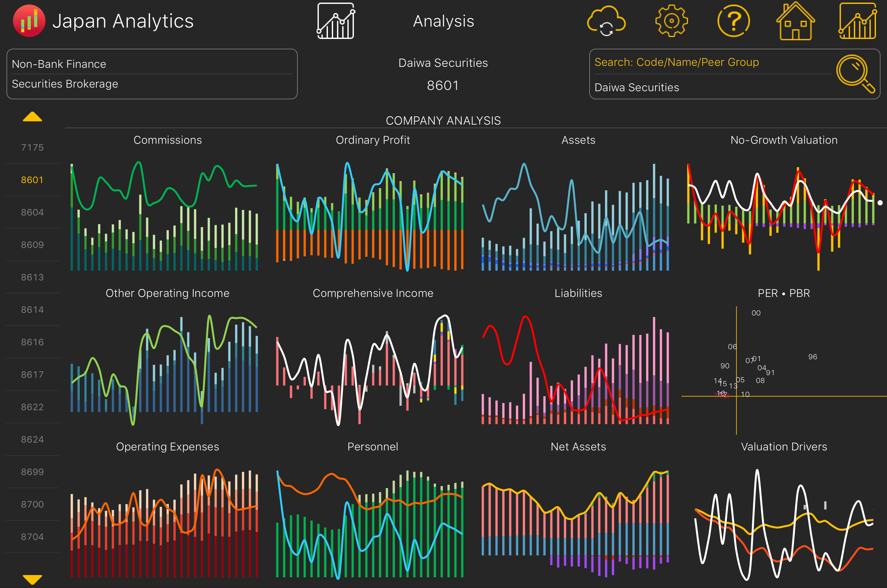Click the Japan Analytics red logo

pos(29,21)
